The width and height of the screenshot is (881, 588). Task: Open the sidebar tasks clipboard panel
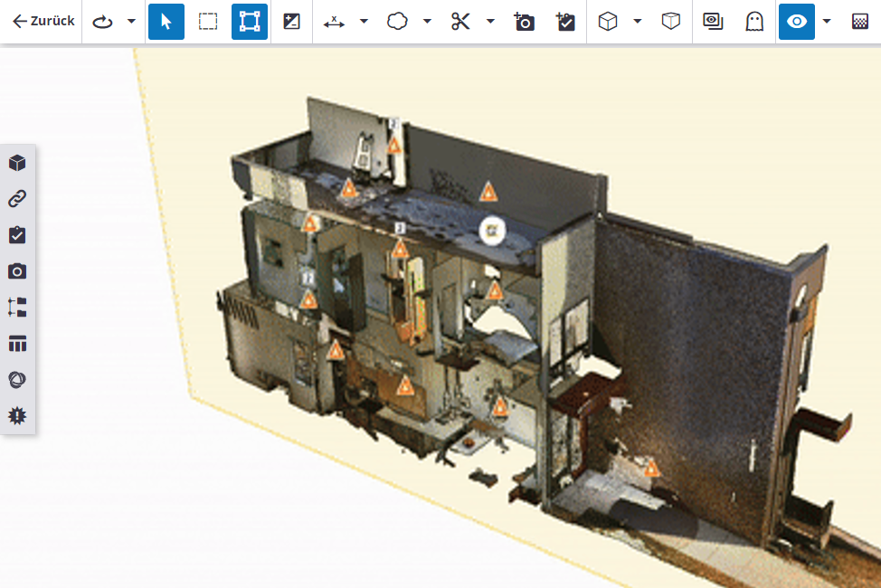click(17, 235)
